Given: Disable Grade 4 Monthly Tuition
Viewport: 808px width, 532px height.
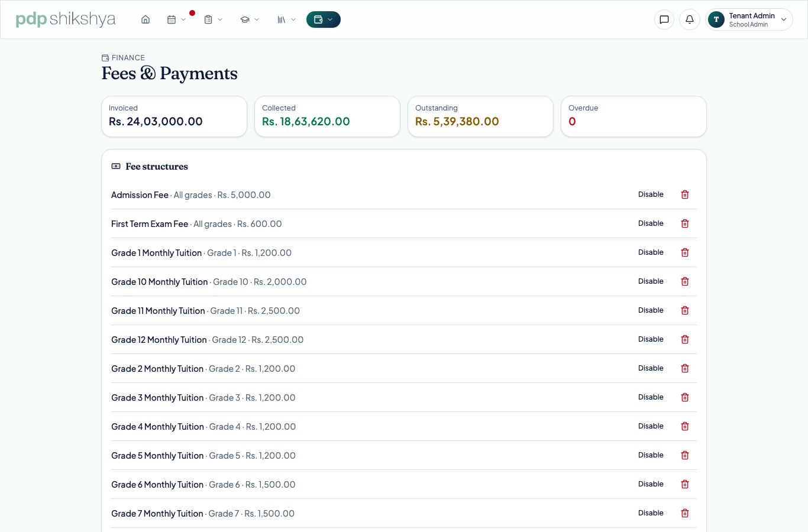Looking at the screenshot, I should (x=651, y=426).
